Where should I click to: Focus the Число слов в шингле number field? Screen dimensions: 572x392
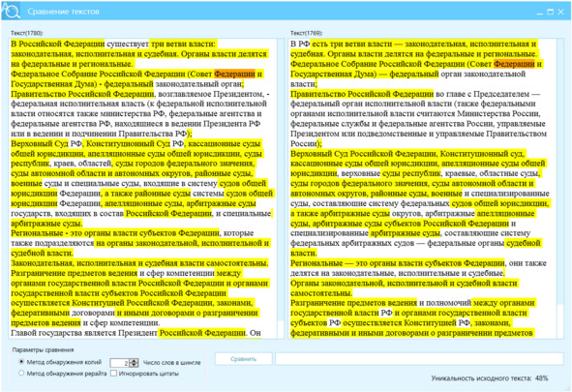coord(120,363)
